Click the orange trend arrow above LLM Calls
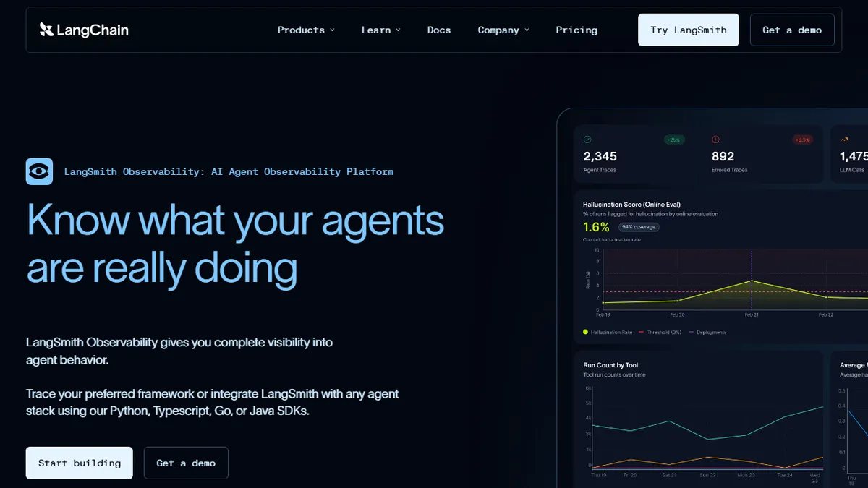 tap(844, 140)
